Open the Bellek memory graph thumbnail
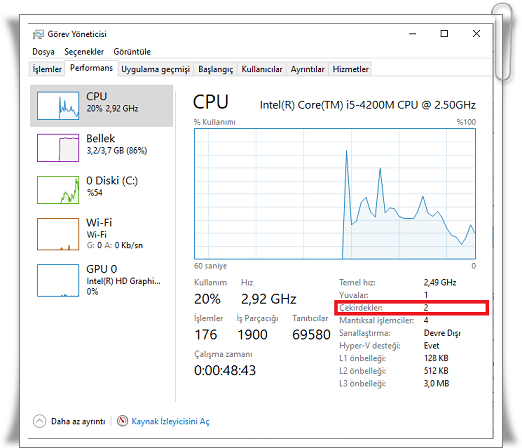Screen dimensions: 522x448 pos(58,148)
